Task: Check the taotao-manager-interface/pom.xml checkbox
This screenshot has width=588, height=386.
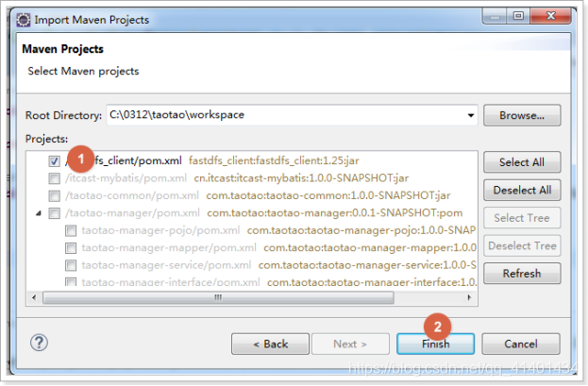Action: [x=71, y=281]
